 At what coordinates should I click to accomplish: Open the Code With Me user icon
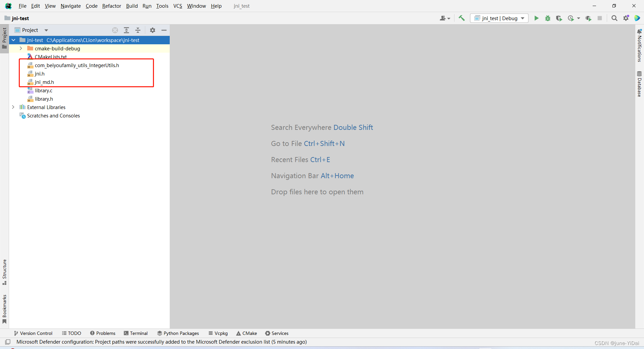coord(443,18)
